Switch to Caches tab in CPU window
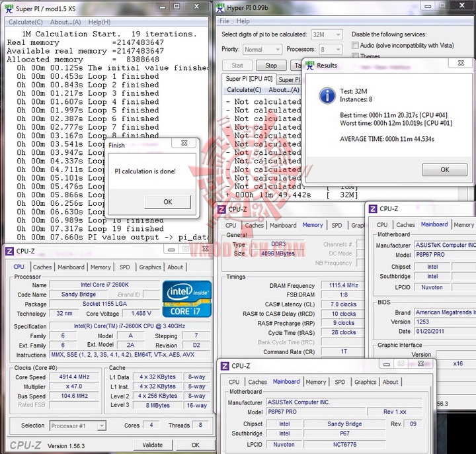Viewport: 476px width, 454px height. [x=42, y=267]
